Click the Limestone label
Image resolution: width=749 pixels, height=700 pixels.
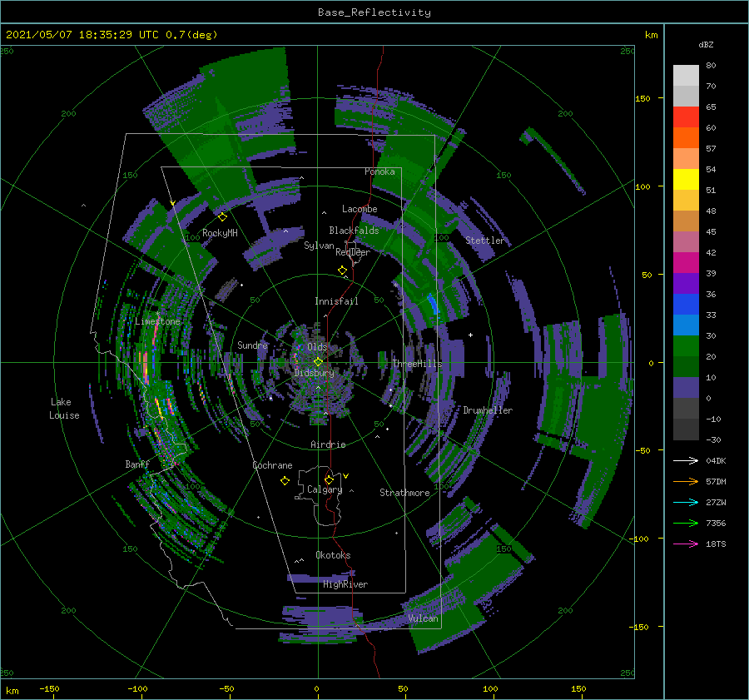(x=157, y=321)
